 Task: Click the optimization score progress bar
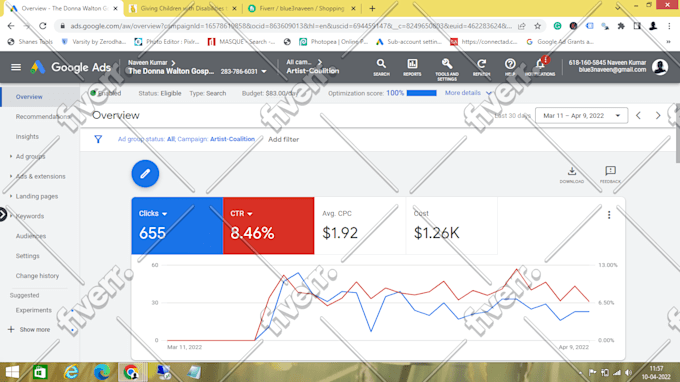(x=421, y=93)
